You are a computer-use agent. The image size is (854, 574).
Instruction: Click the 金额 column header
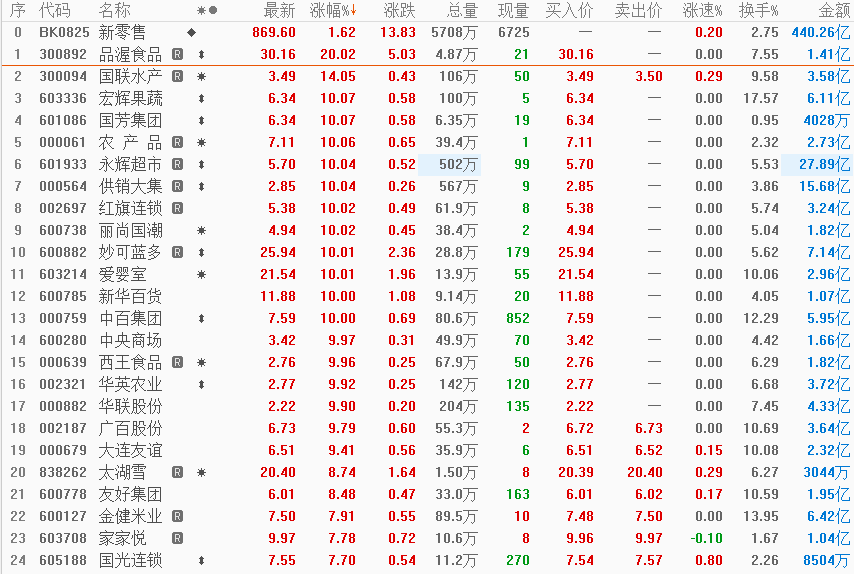click(x=834, y=10)
